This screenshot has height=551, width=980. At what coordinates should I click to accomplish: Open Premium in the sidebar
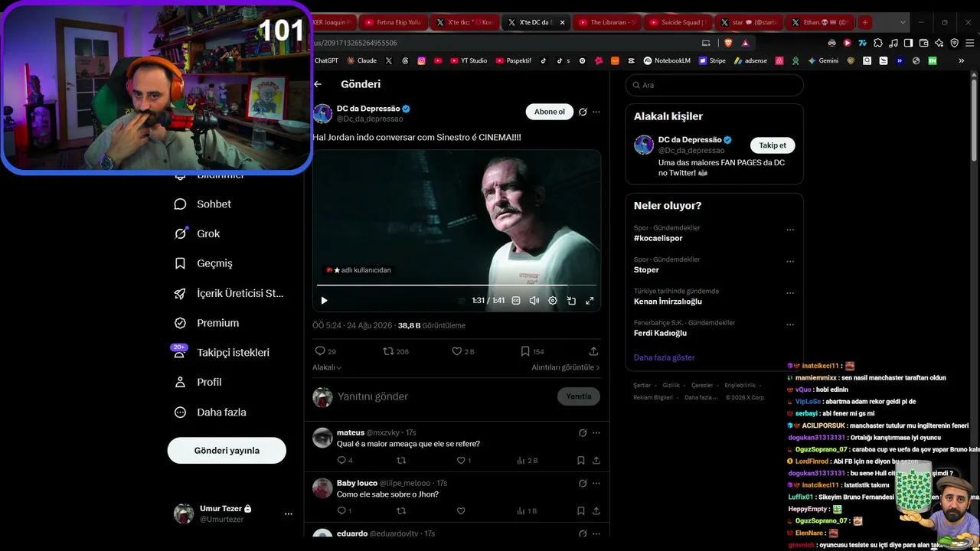point(207,323)
